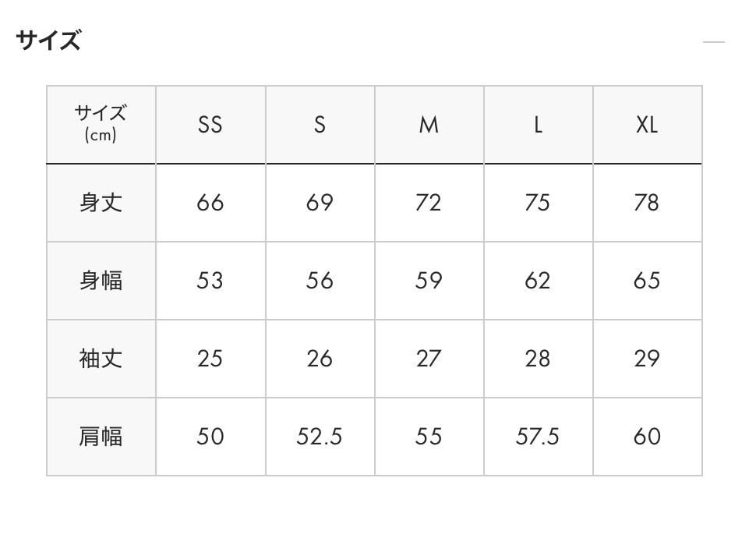756x545 pixels.
Task: Select the S size column header
Action: point(320,125)
